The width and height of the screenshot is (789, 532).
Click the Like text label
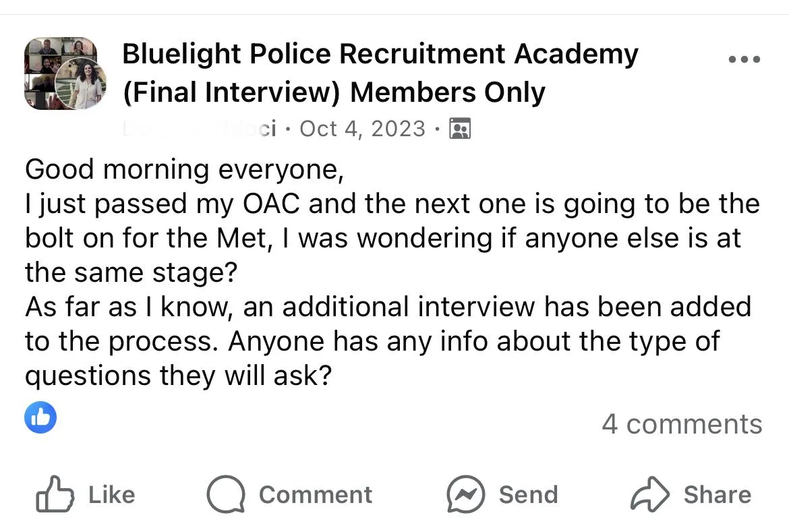pyautogui.click(x=112, y=495)
